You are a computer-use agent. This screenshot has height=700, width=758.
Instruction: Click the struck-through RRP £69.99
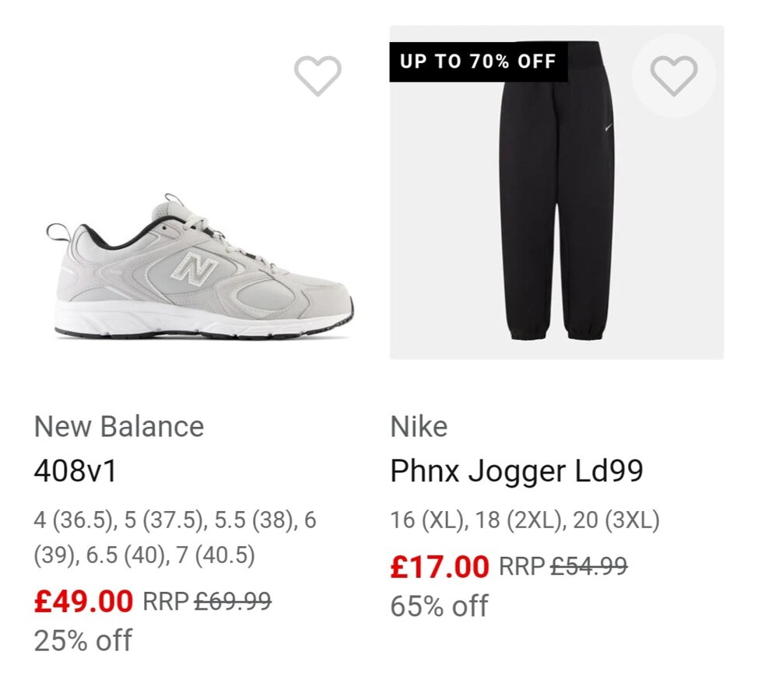(x=233, y=600)
